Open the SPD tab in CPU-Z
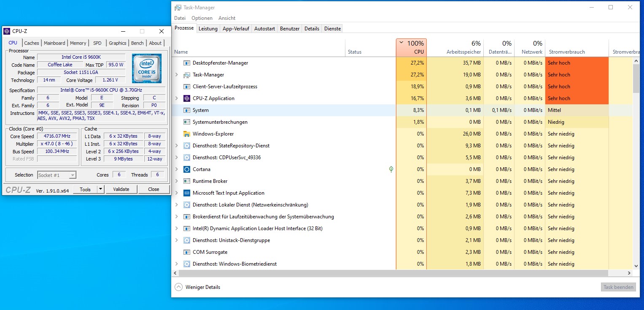The width and height of the screenshot is (644, 310). click(97, 43)
